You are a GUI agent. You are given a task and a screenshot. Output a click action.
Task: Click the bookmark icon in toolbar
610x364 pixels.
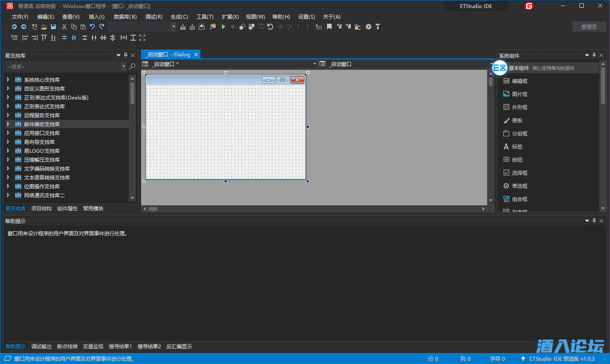pos(329,27)
